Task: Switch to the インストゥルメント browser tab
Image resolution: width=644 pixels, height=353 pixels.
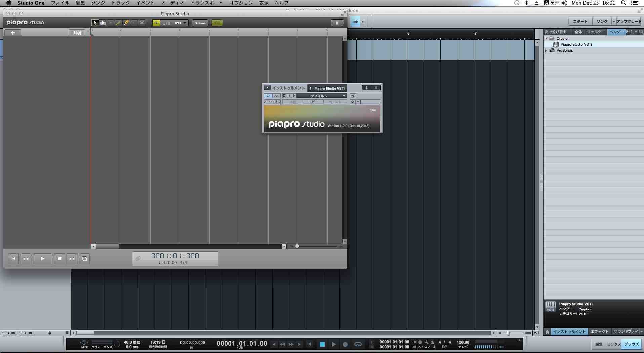Action: coord(569,332)
